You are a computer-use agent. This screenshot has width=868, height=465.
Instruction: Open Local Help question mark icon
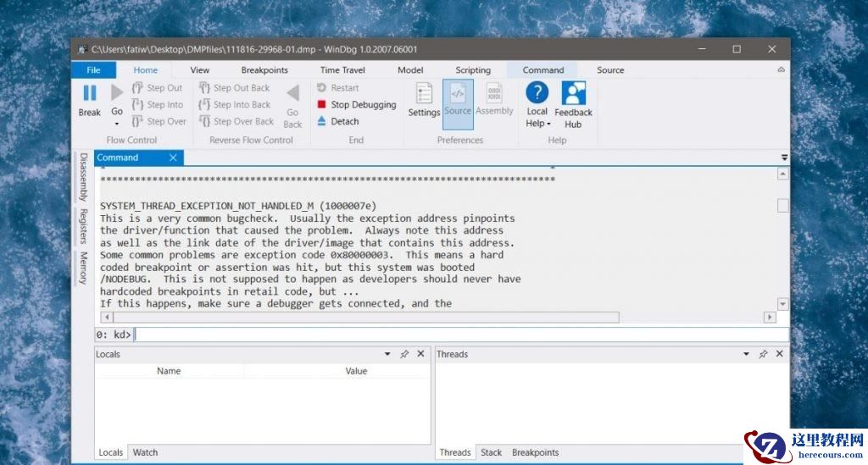click(x=537, y=92)
